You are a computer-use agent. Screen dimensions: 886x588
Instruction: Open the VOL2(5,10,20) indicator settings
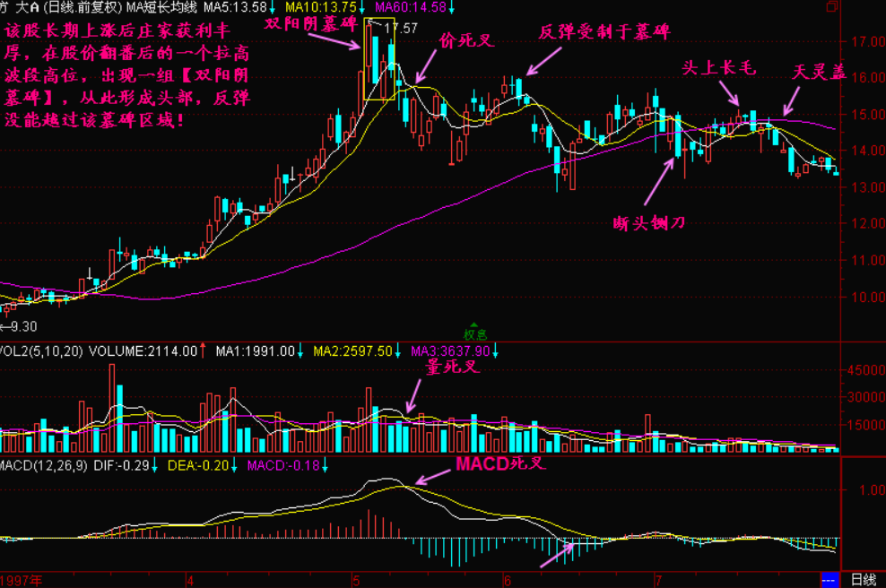tap(41, 351)
